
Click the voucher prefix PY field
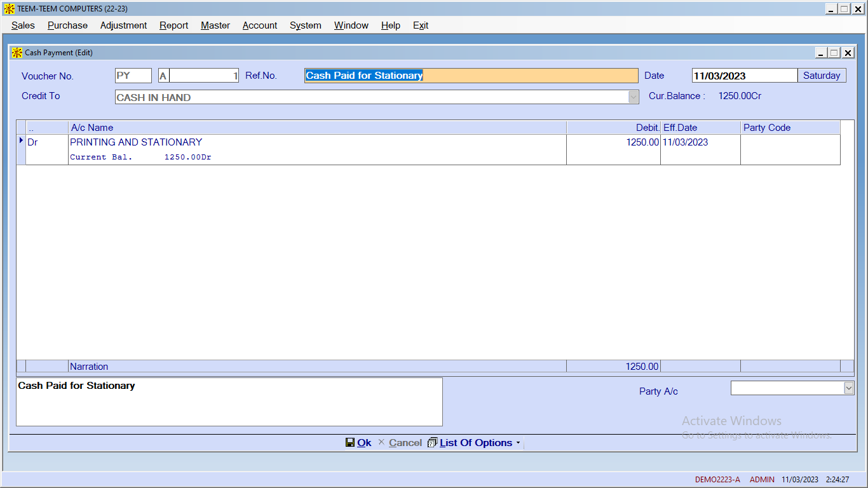tap(133, 76)
